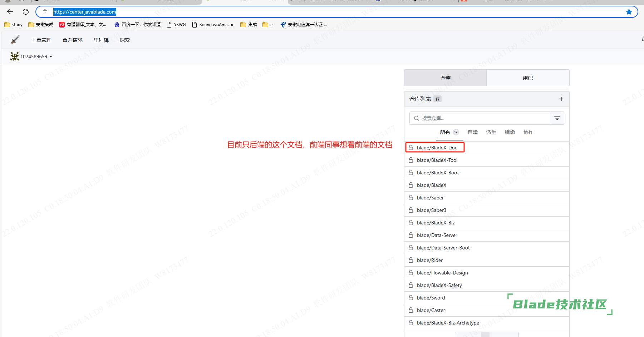
Task: Select the 自建 filter tab
Action: 473,132
